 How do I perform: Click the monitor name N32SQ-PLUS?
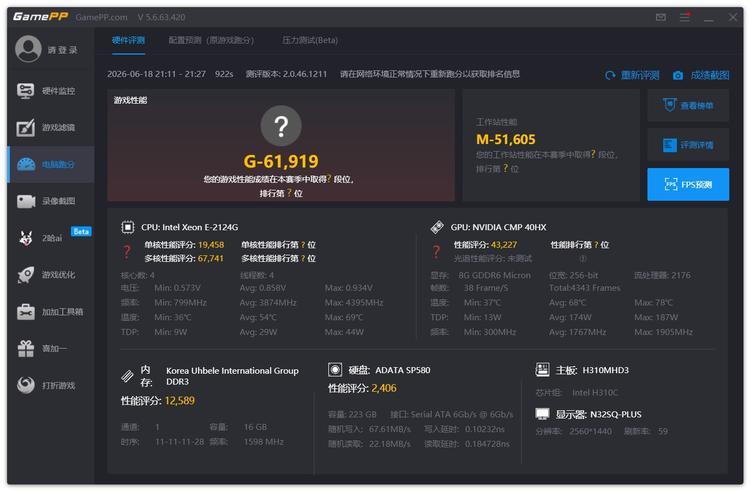tap(616, 415)
